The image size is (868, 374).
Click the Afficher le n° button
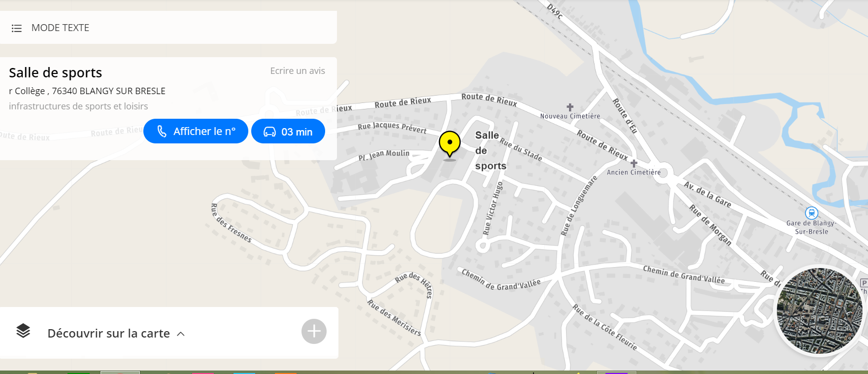click(x=196, y=131)
